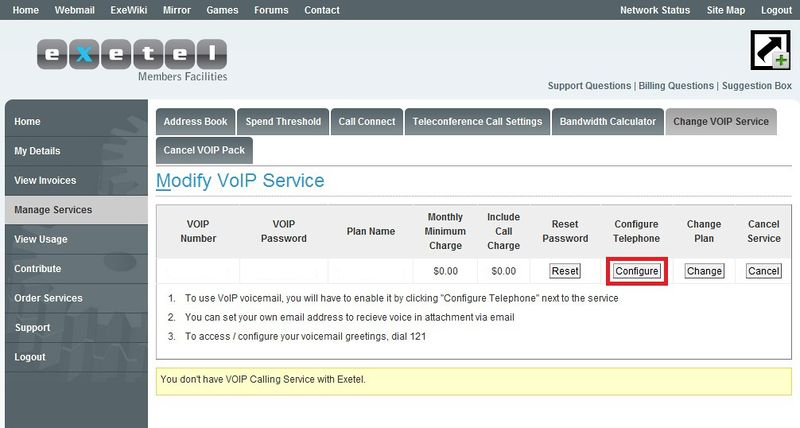Open Support Questions link
800x428 pixels.
coord(589,86)
